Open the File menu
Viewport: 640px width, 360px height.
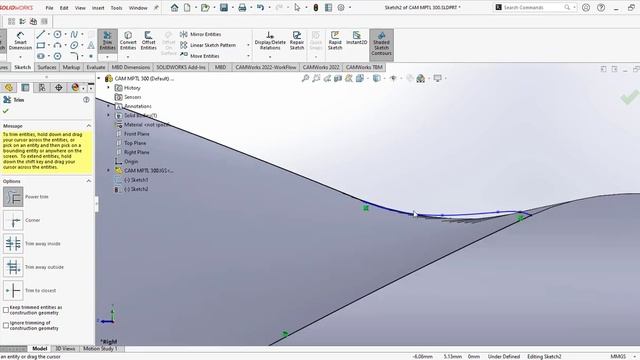tap(49, 8)
